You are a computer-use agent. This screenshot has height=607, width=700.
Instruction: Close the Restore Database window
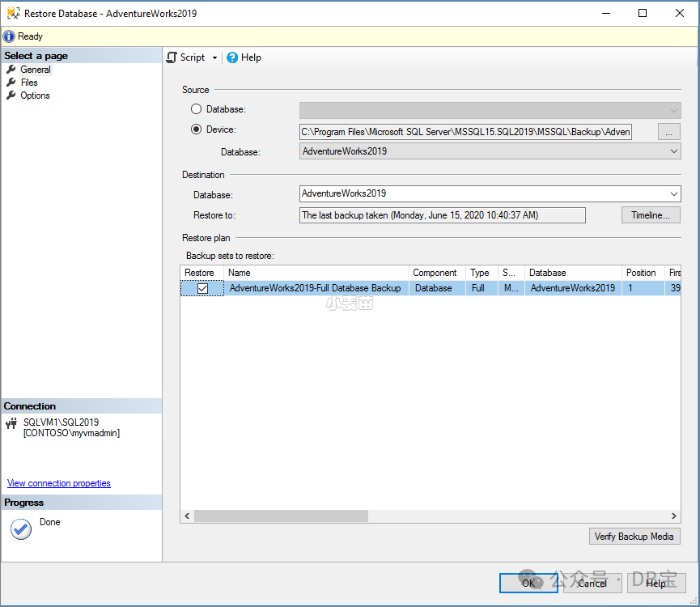point(680,14)
